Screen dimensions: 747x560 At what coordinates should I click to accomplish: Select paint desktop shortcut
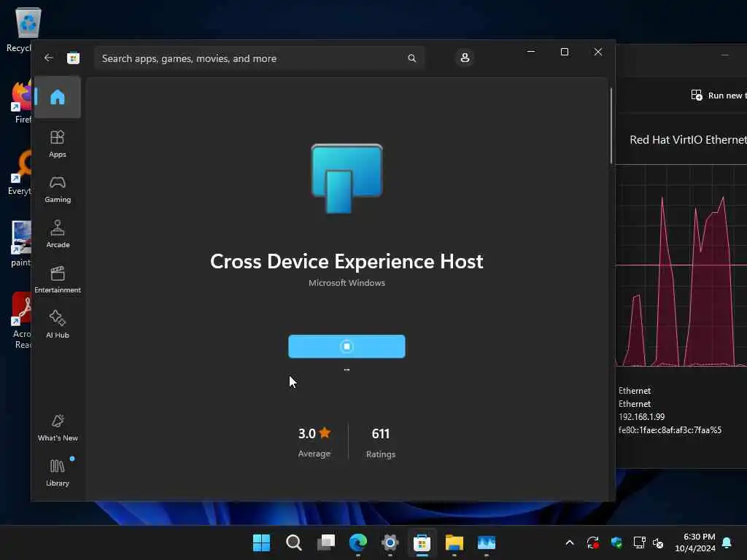(x=21, y=244)
